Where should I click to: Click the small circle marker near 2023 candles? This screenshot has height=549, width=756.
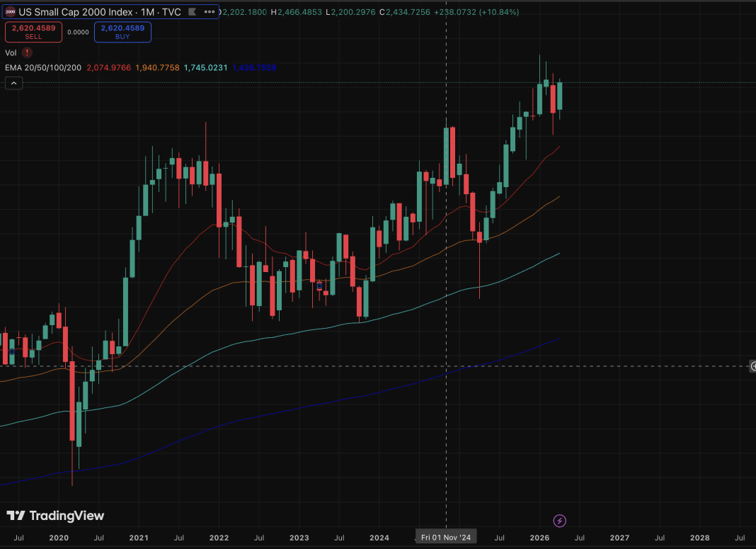pyautogui.click(x=319, y=287)
